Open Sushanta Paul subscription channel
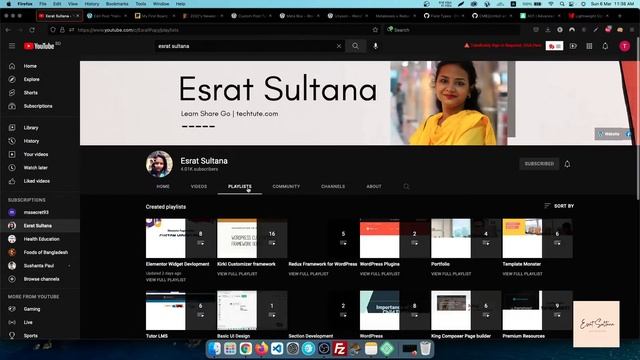This screenshot has width=640, height=360. [40, 266]
